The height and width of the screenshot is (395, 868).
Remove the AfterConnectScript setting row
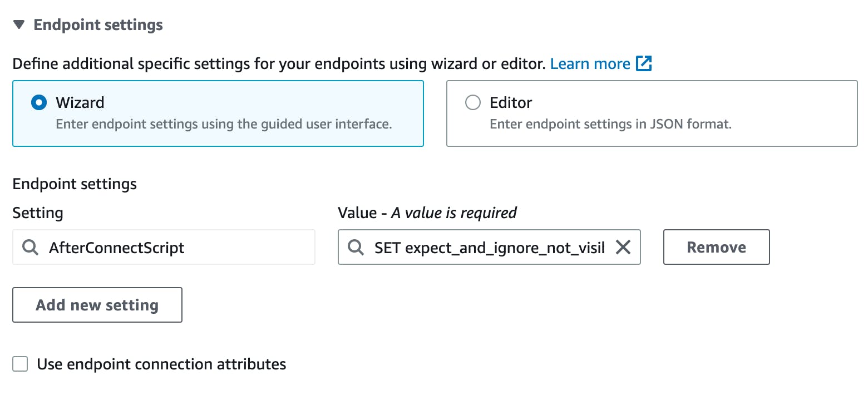tap(716, 247)
